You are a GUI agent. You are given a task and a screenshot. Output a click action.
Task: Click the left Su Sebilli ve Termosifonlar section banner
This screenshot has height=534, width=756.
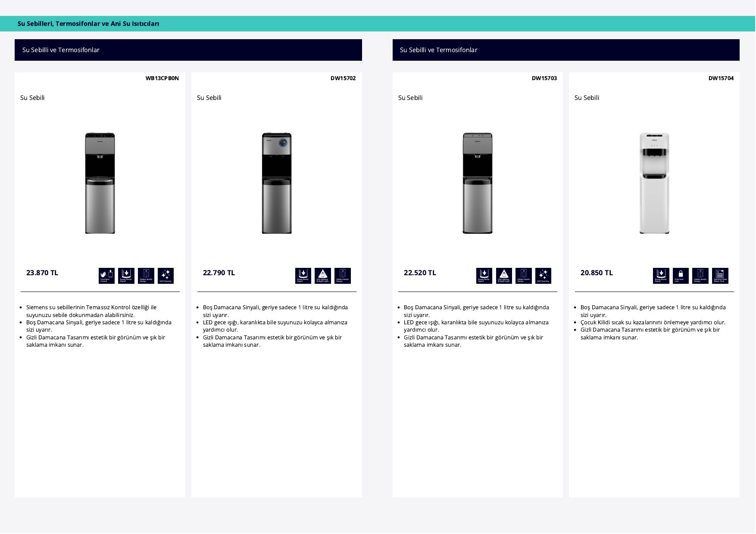(x=188, y=50)
